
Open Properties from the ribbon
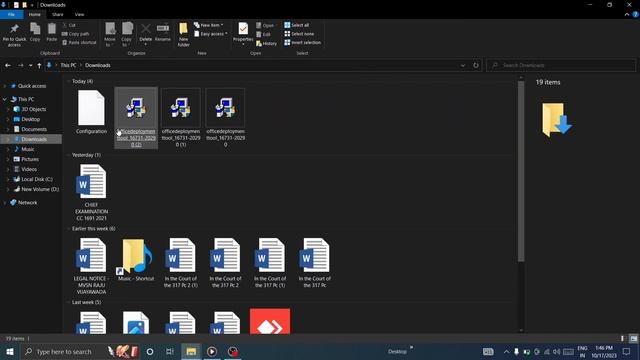(243, 33)
